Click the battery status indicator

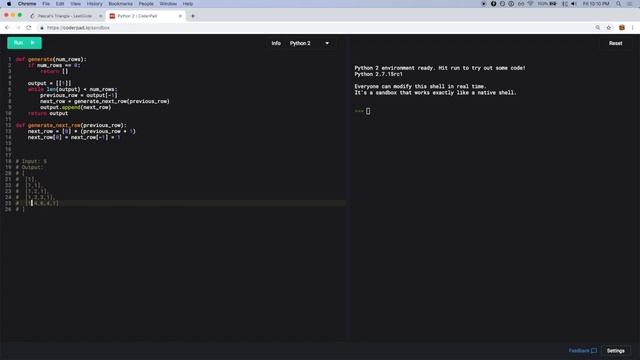point(547,4)
